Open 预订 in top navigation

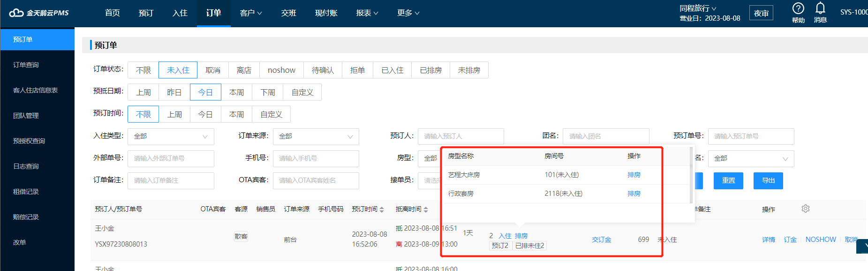pyautogui.click(x=146, y=13)
